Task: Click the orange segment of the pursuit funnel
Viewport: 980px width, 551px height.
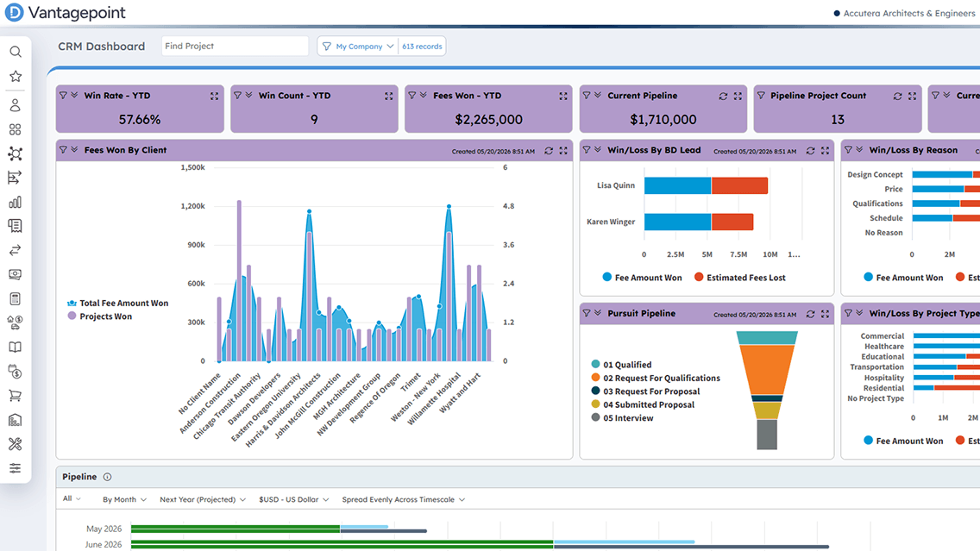Action: click(x=767, y=370)
